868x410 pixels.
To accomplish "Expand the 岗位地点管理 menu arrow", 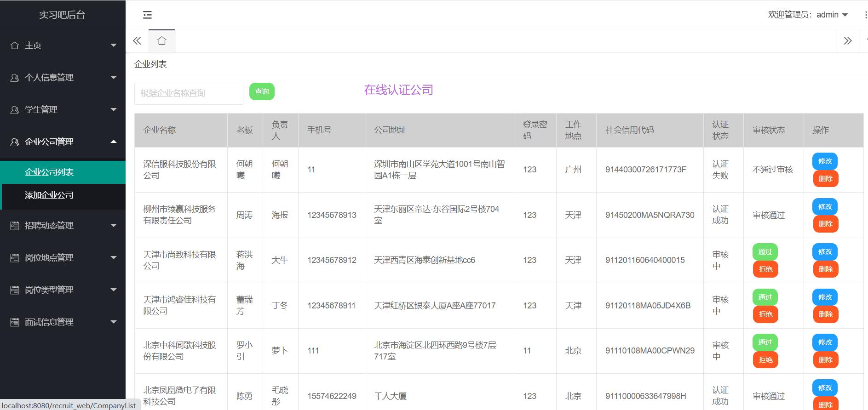I will 114,257.
